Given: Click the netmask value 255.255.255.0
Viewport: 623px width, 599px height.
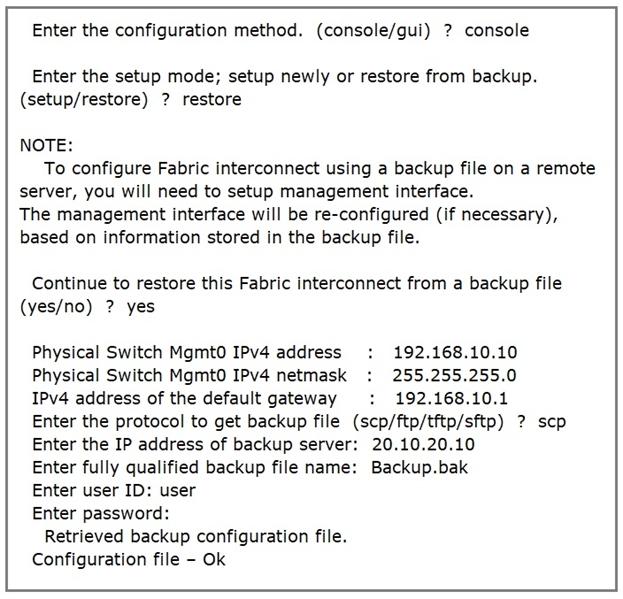Looking at the screenshot, I should (x=455, y=376).
